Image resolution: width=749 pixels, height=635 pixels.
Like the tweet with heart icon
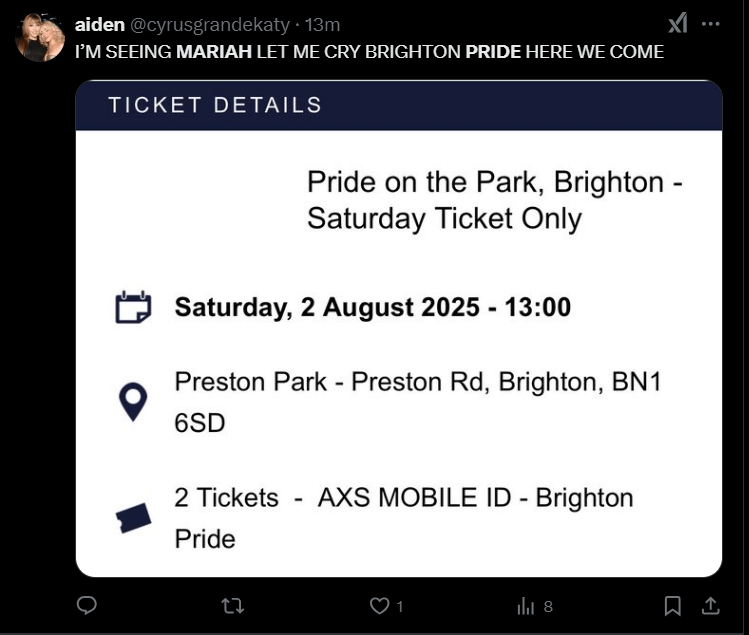coord(380,606)
